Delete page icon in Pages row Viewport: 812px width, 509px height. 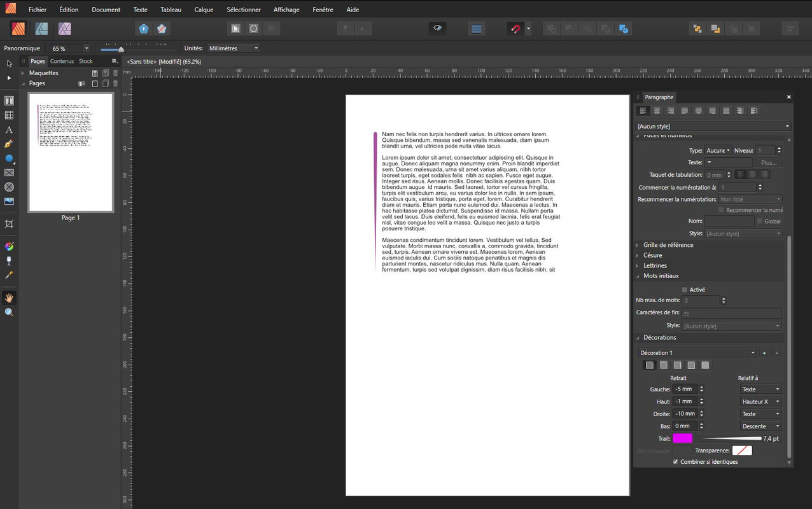[x=115, y=83]
